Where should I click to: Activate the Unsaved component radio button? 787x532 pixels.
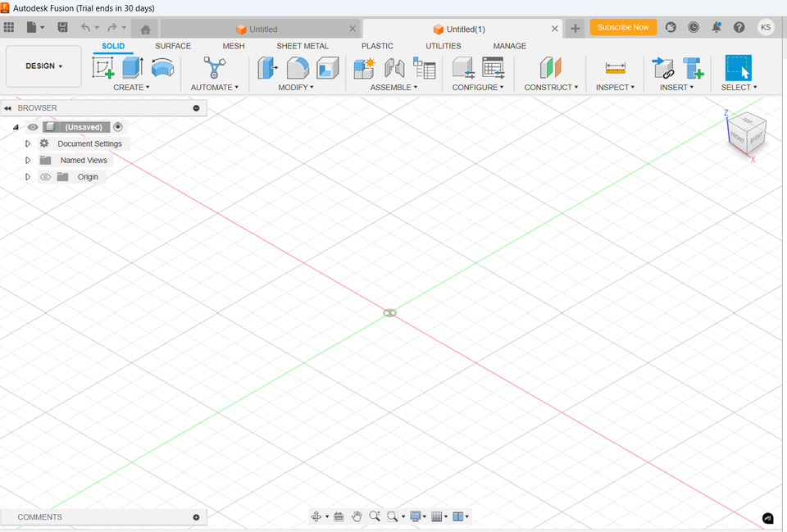(x=118, y=127)
